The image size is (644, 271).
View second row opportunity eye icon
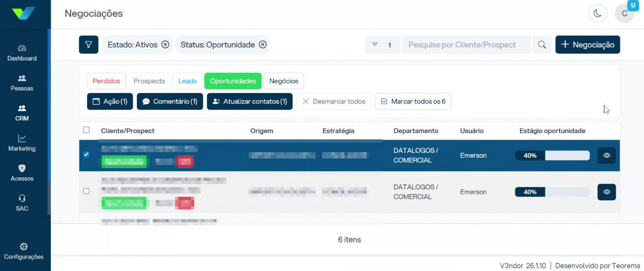click(607, 192)
